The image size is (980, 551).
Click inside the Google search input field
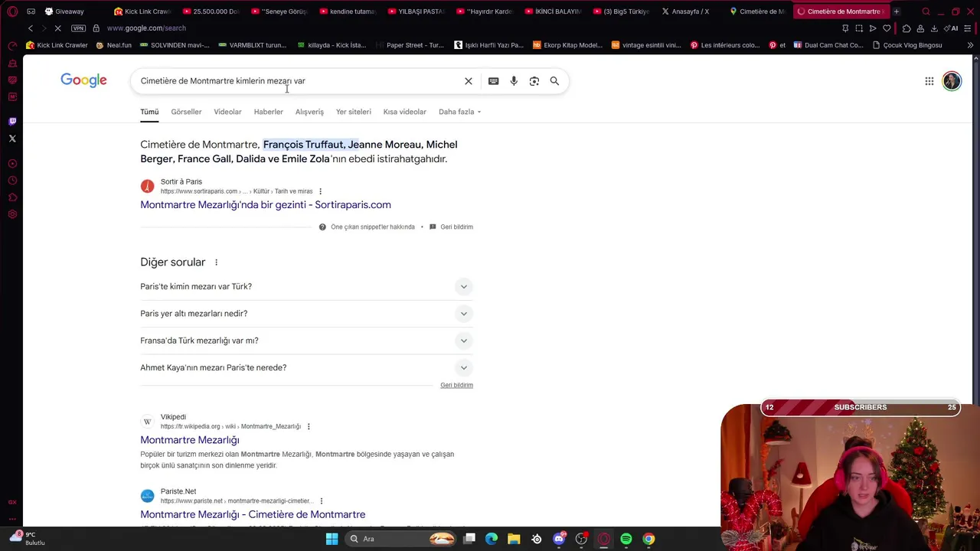(299, 81)
